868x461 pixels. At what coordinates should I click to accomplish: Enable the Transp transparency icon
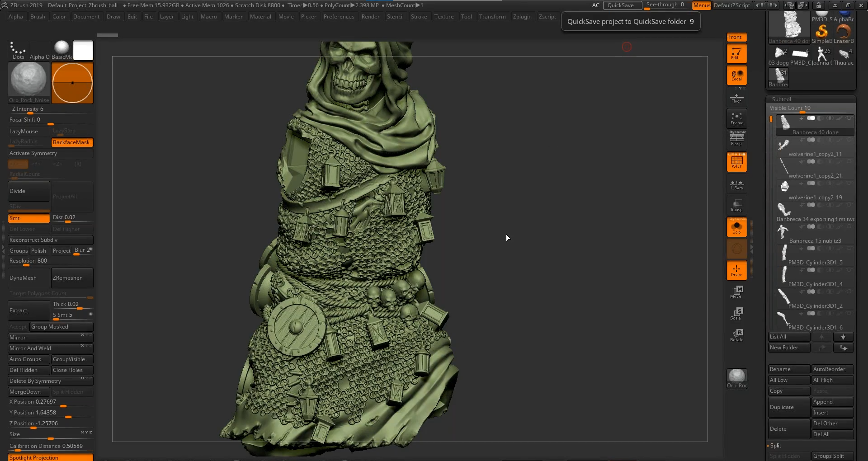click(x=736, y=206)
